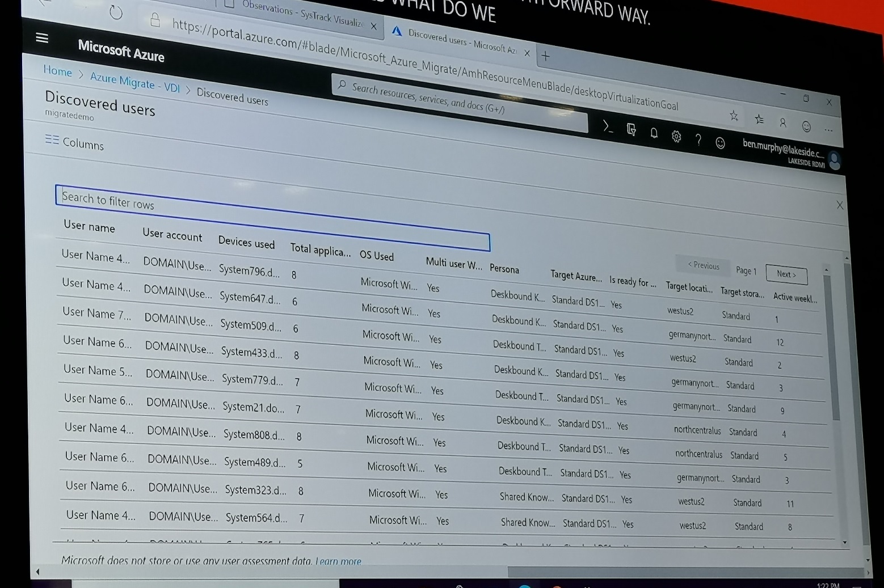Go to the Previous page of results
Viewport: 884px width, 588px height.
coord(703,265)
